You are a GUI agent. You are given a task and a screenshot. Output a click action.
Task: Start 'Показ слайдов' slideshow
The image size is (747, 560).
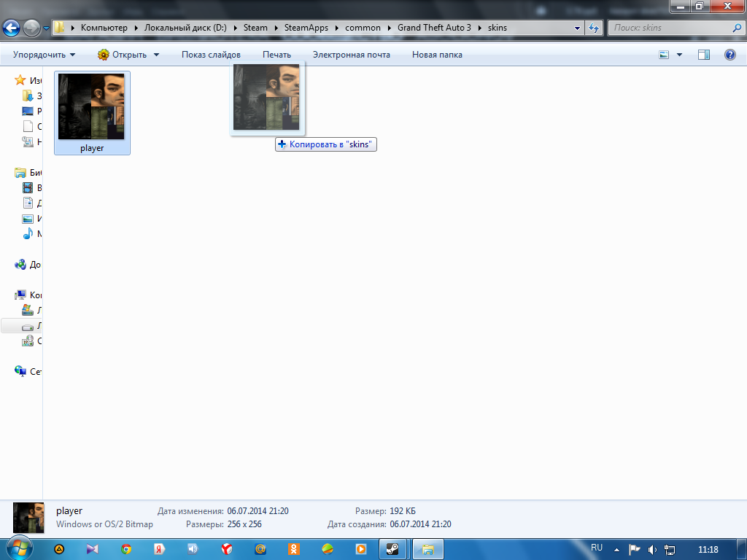click(211, 55)
